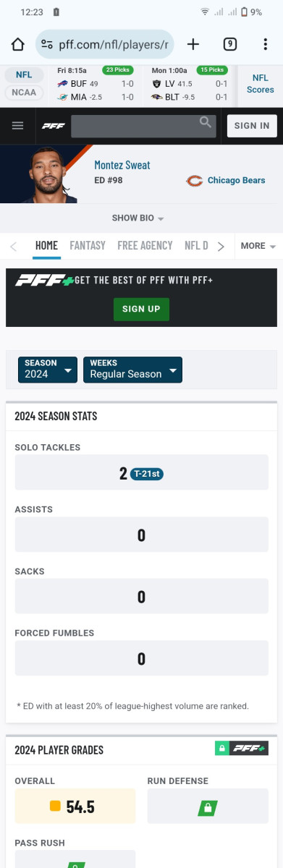Tap the PFF logo in the header

coord(53,126)
